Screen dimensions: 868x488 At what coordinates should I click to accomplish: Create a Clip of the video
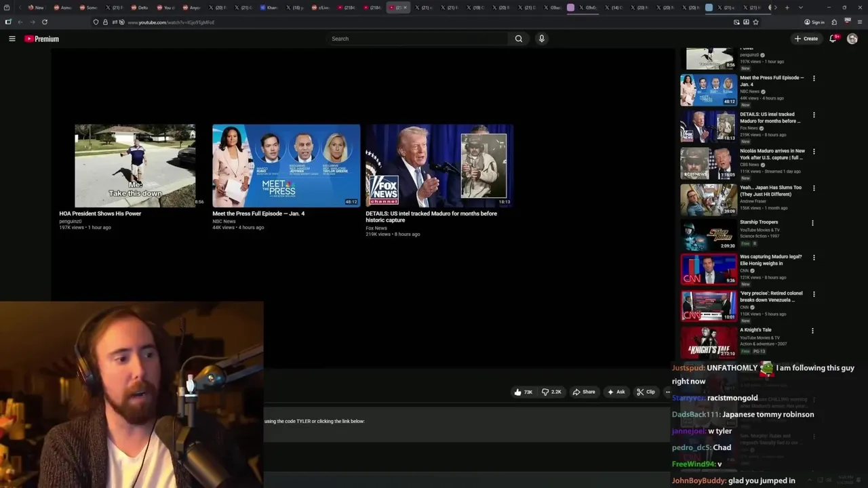pyautogui.click(x=646, y=392)
